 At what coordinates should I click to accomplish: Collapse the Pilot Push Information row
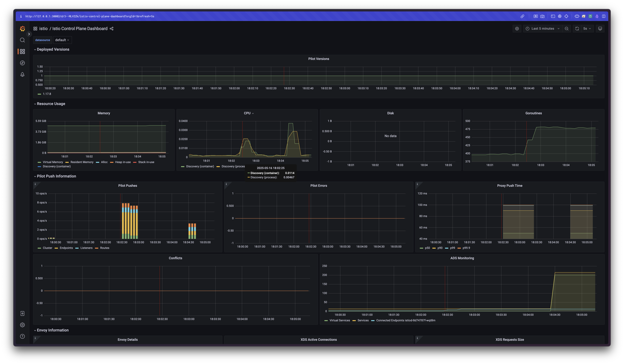tap(56, 176)
